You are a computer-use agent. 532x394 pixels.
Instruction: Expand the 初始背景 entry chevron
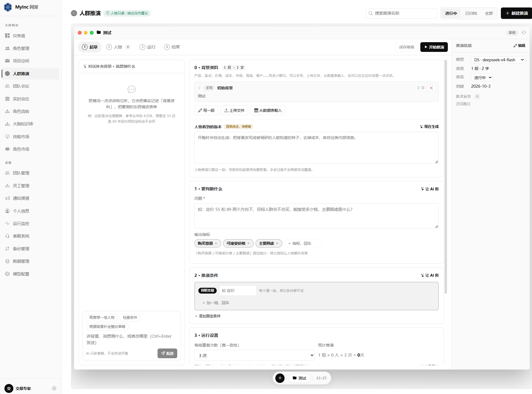[x=199, y=88]
